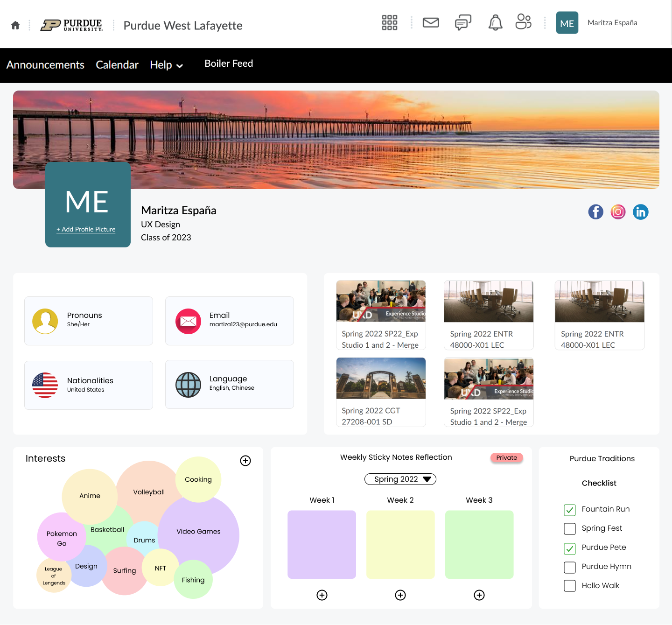Image resolution: width=672 pixels, height=625 pixels.
Task: Add a sticky note under Week 2
Action: point(400,595)
